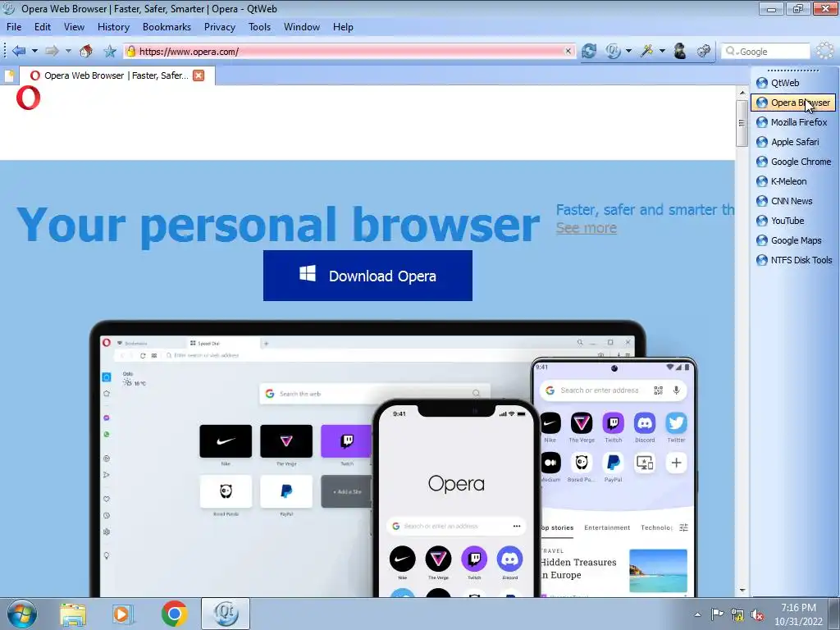Click the Forward navigation arrow
Image resolution: width=840 pixels, height=630 pixels.
click(52, 51)
